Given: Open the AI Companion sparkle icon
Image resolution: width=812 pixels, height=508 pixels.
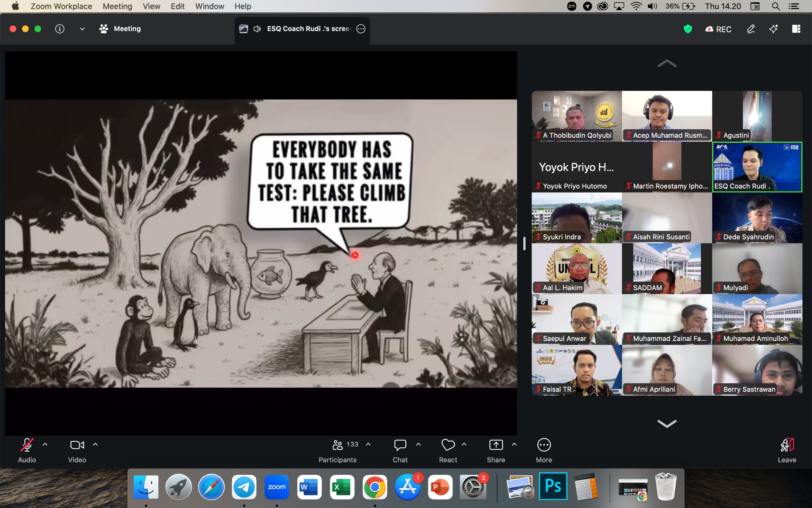Looking at the screenshot, I should pyautogui.click(x=773, y=29).
